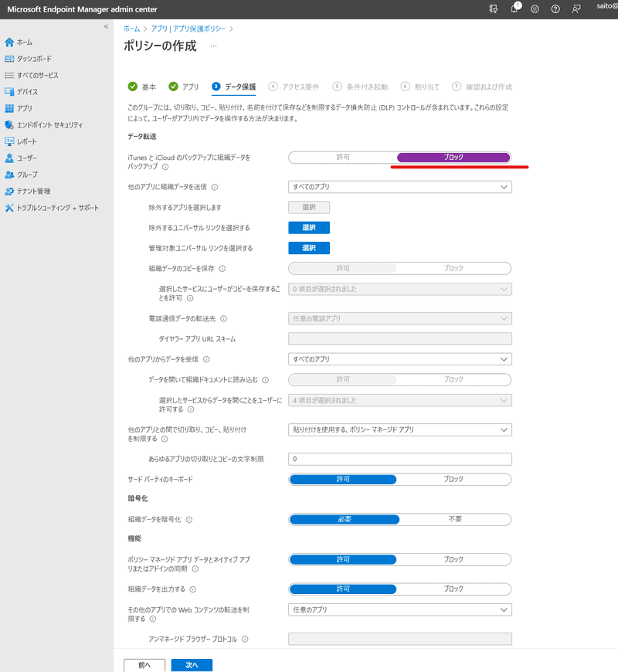The width and height of the screenshot is (618, 672).
Task: Click the cut and copy character limit field
Action: point(399,459)
